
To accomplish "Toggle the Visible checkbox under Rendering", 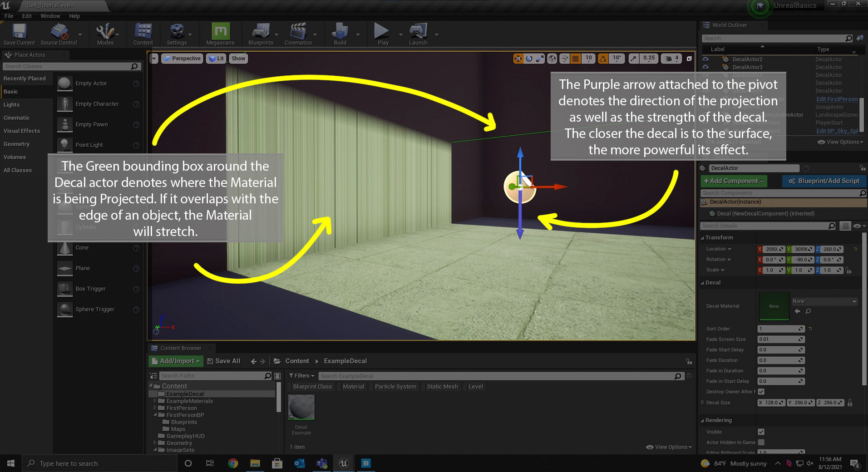I will click(x=761, y=432).
